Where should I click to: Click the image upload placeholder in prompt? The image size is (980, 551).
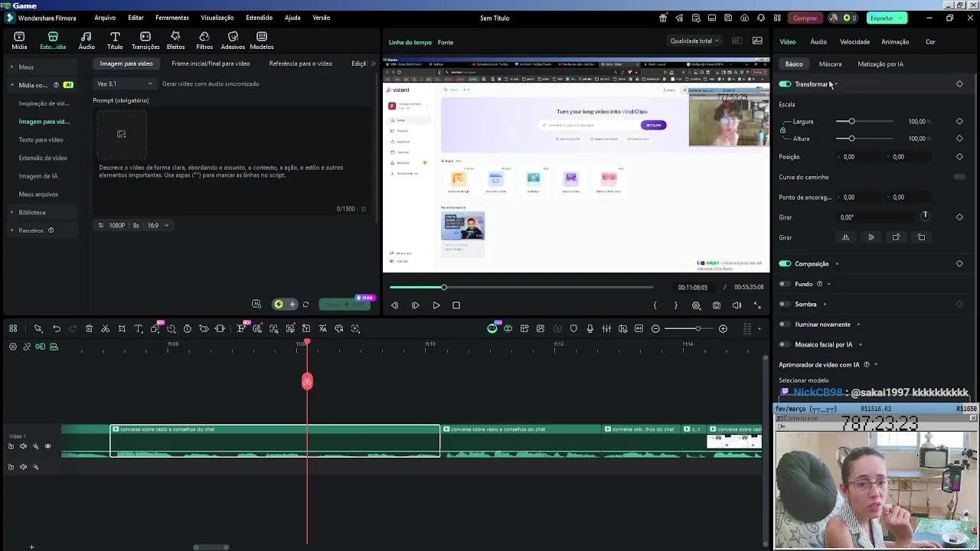tap(121, 134)
